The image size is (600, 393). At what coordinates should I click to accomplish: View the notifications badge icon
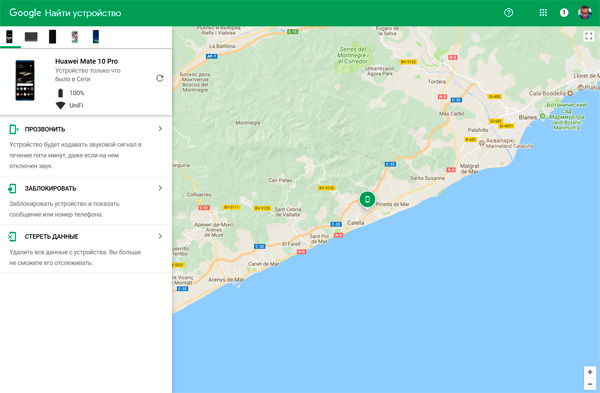(x=564, y=13)
